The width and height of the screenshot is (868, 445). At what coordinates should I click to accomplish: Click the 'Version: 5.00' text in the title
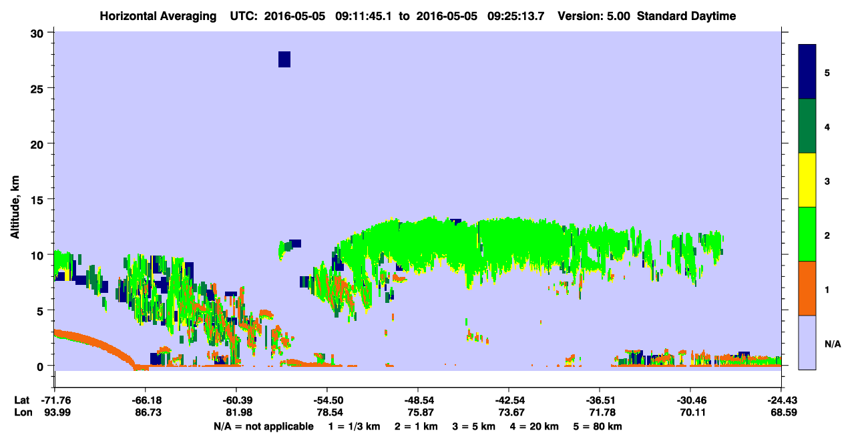[593, 16]
